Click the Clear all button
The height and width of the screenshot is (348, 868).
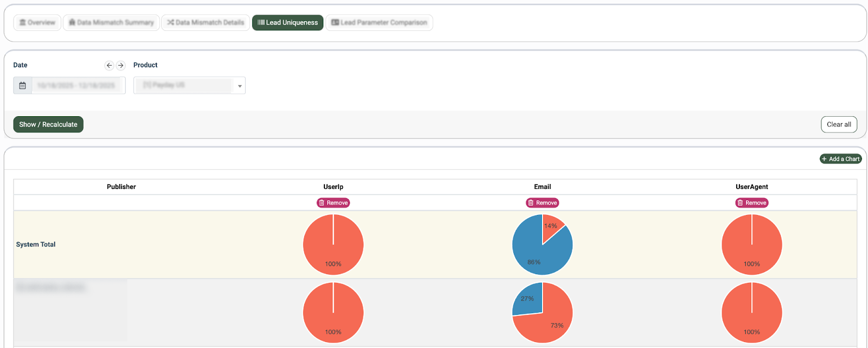click(839, 124)
